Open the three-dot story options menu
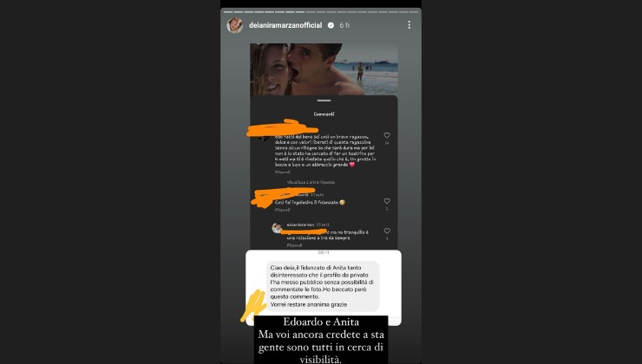Image resolution: width=642 pixels, height=364 pixels. click(x=409, y=25)
